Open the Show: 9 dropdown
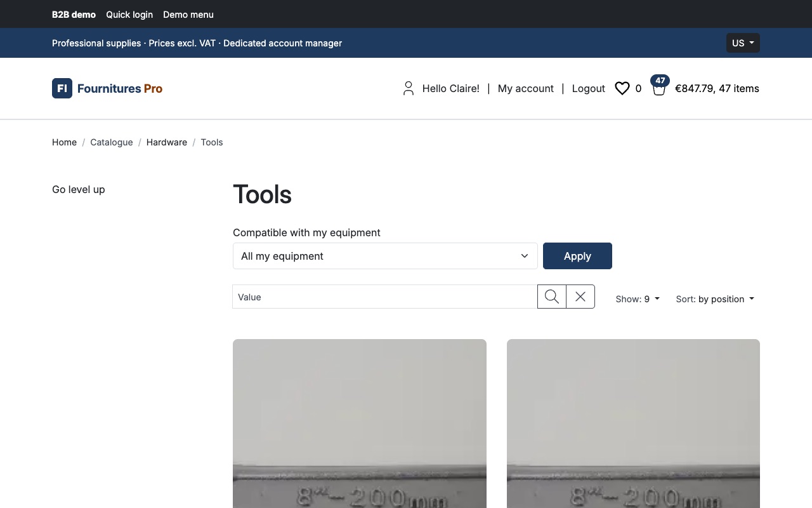Screen dimensions: 812x508 tap(638, 299)
